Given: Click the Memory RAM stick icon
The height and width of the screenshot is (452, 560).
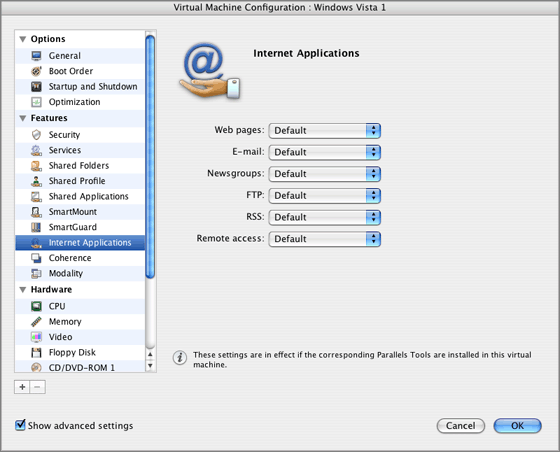Looking at the screenshot, I should (36, 322).
